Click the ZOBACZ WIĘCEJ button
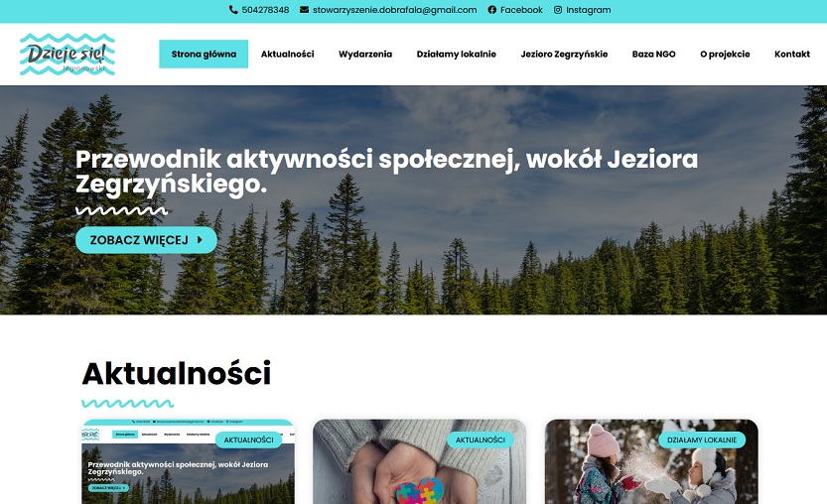This screenshot has width=827, height=504. click(146, 240)
